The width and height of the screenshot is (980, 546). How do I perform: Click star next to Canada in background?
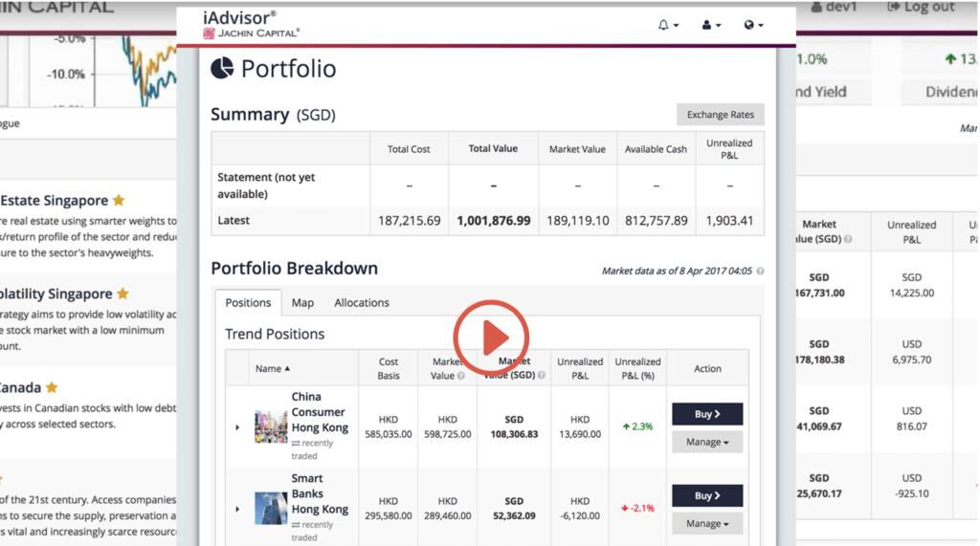52,387
